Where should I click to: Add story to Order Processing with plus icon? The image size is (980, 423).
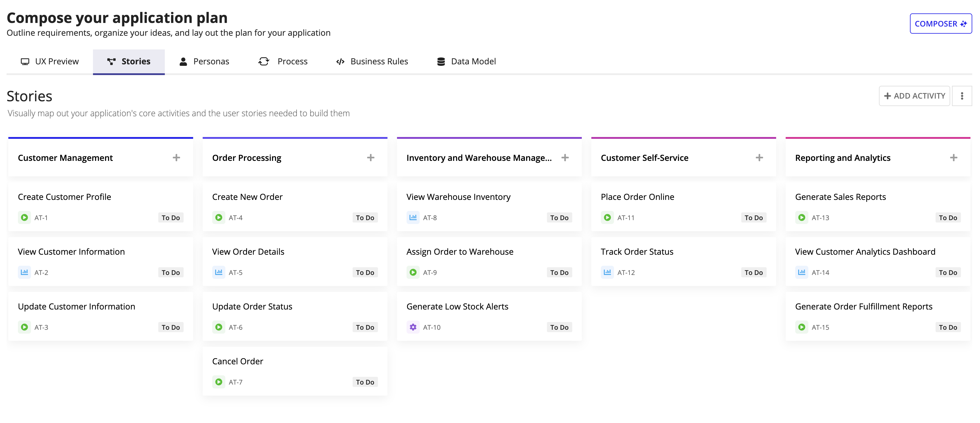(x=371, y=157)
